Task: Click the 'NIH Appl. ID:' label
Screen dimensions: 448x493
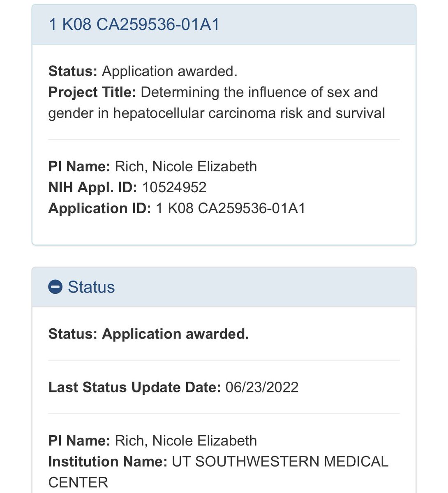Action: pos(93,187)
